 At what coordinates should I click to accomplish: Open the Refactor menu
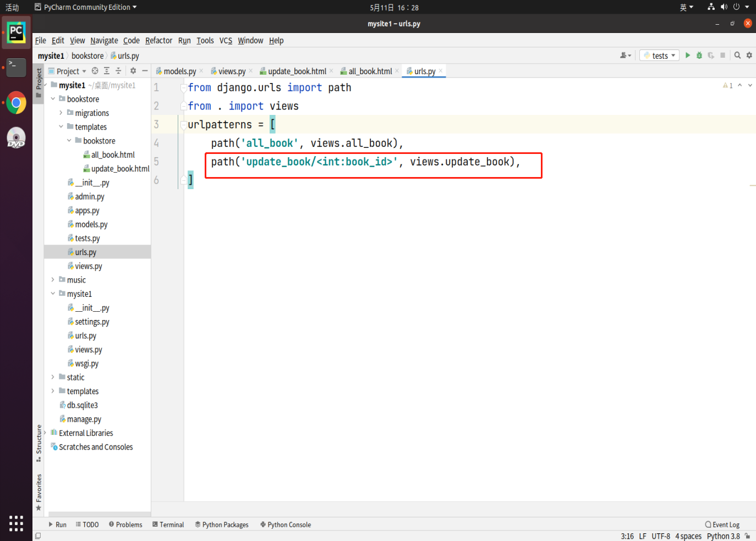158,41
